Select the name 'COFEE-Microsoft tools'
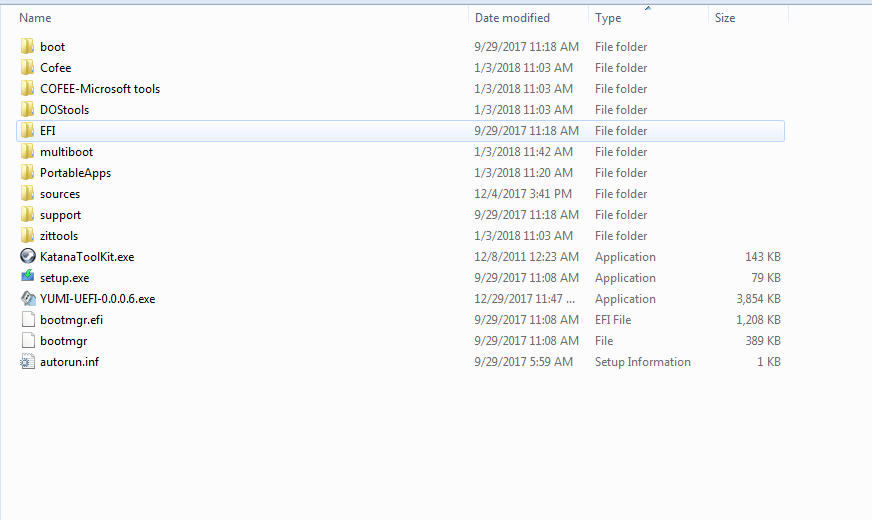Image resolution: width=872 pixels, height=520 pixels. [100, 89]
